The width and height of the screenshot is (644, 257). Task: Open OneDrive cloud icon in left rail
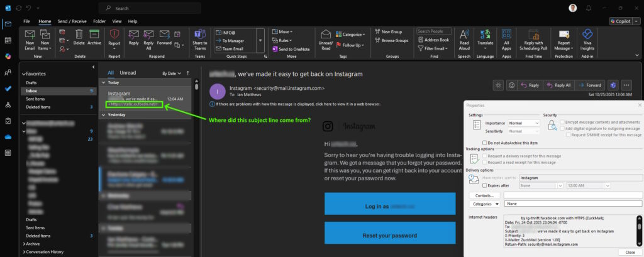(x=8, y=137)
